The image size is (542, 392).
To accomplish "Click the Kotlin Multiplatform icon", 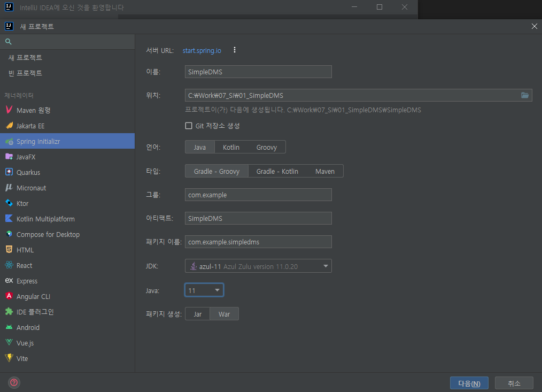I will [x=9, y=219].
